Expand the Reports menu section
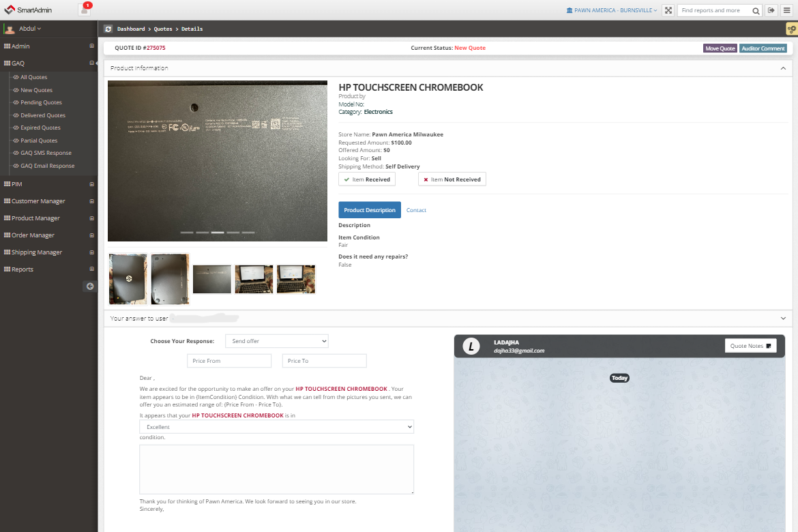The image size is (798, 532). 91,269
